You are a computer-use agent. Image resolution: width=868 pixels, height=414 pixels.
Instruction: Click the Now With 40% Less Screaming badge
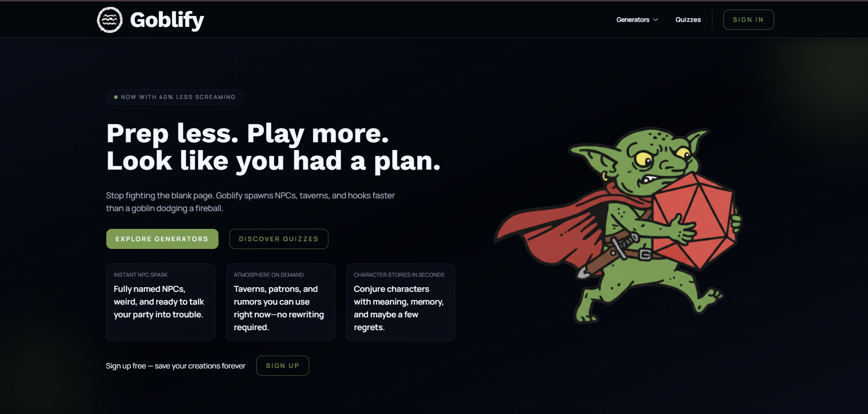coord(175,97)
